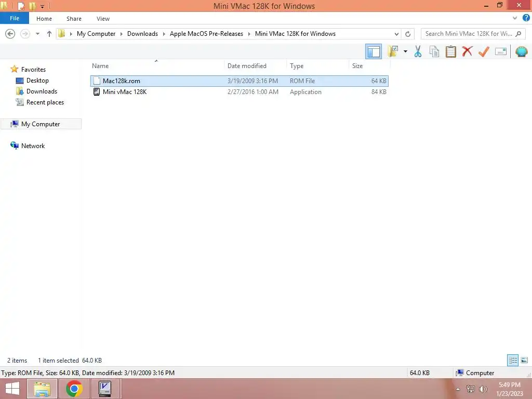Screen dimensions: 532x399
Task: Select the Mini vMac 128K application
Action: tap(240, 91)
